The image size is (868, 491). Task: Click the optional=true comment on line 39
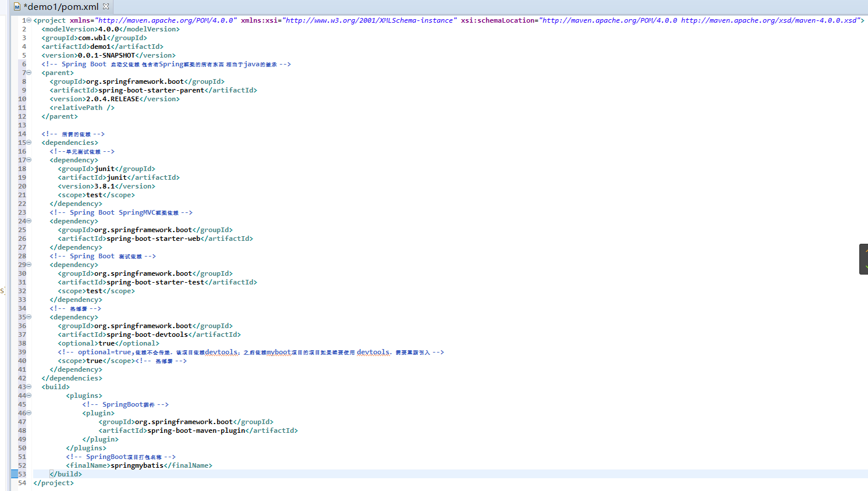pos(251,352)
